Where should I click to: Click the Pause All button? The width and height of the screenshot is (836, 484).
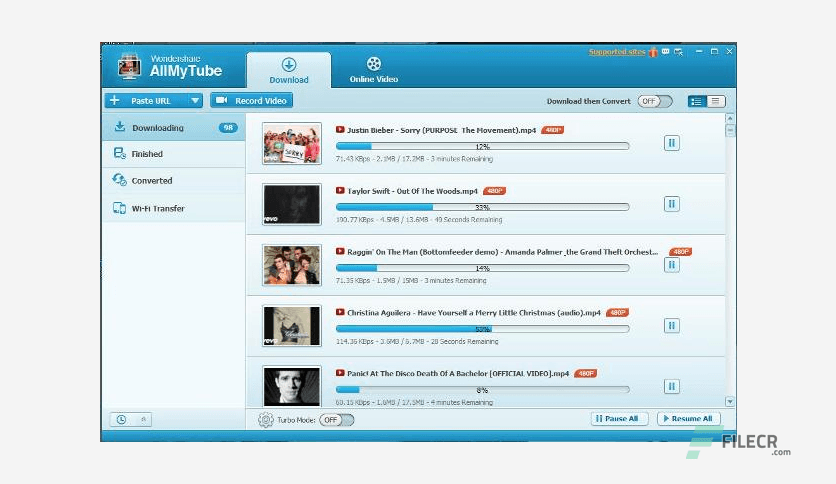click(620, 419)
